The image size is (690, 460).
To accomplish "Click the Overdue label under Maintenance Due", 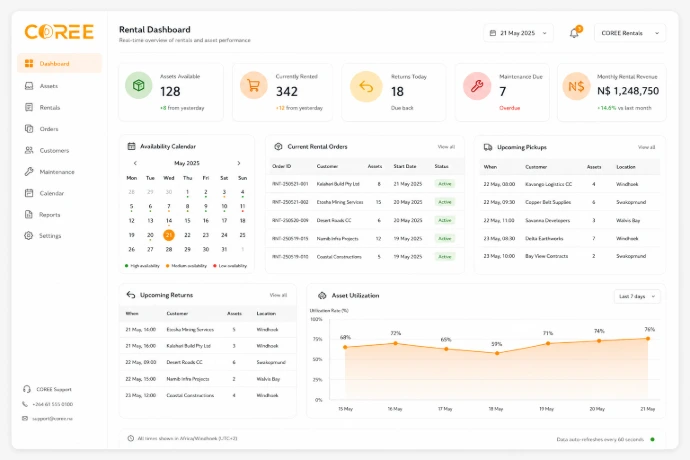I will [509, 108].
